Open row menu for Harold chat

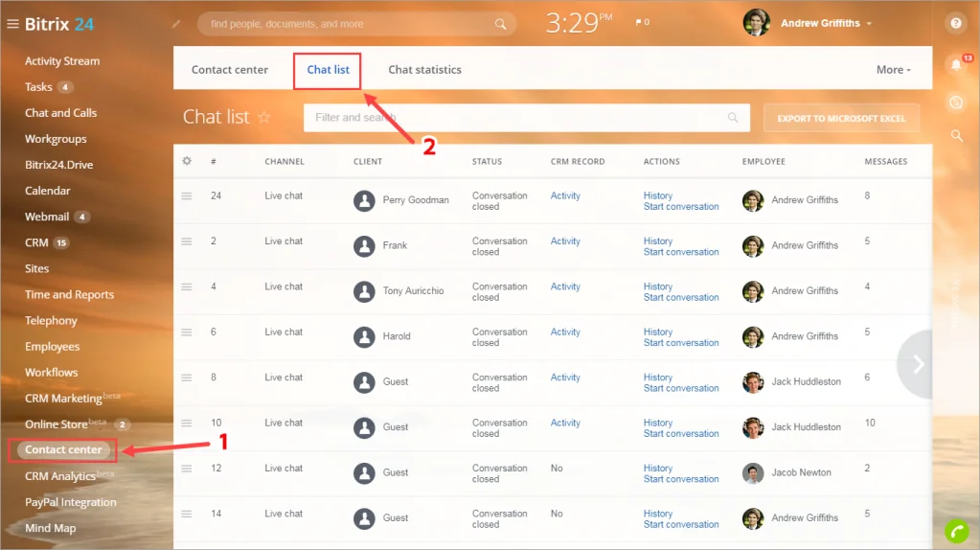pyautogui.click(x=187, y=332)
